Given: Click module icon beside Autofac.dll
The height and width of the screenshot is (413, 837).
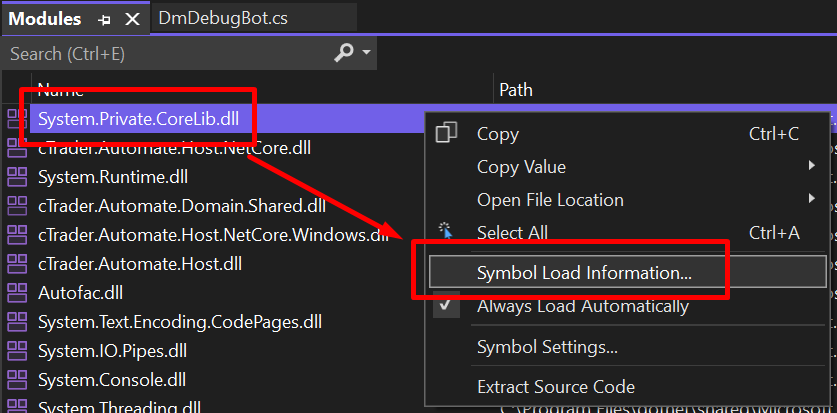Looking at the screenshot, I should point(17,293).
